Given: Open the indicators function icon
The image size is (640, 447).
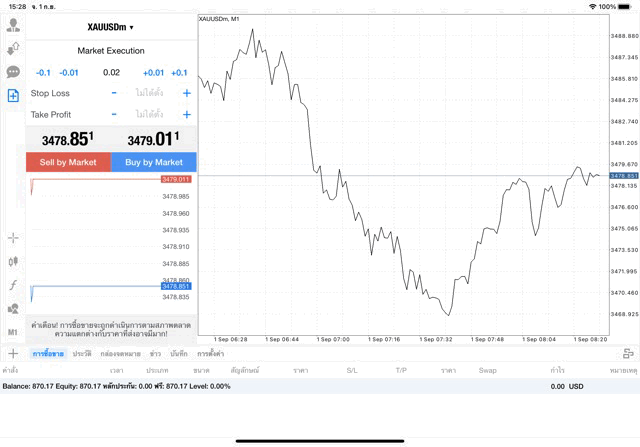Looking at the screenshot, I should (13, 285).
